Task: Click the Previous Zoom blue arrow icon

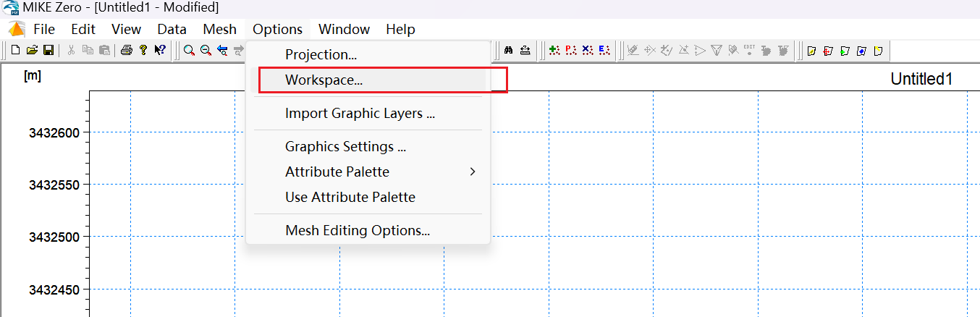Action: 222,50
